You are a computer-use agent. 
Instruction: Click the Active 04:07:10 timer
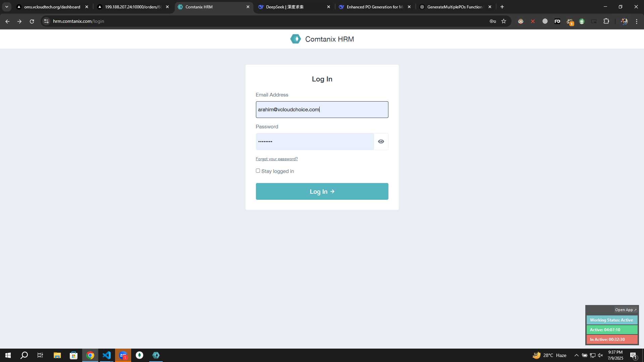coord(612,330)
